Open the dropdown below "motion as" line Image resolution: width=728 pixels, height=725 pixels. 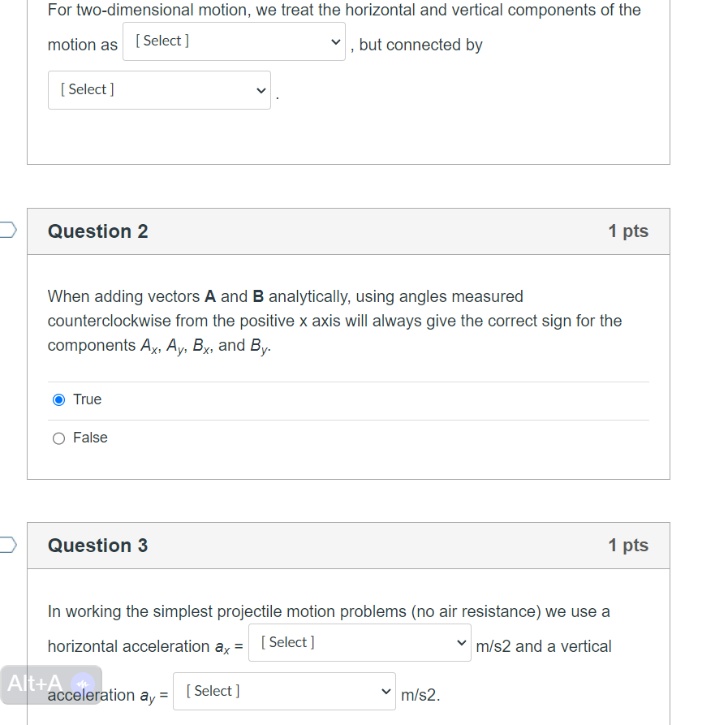coord(159,90)
